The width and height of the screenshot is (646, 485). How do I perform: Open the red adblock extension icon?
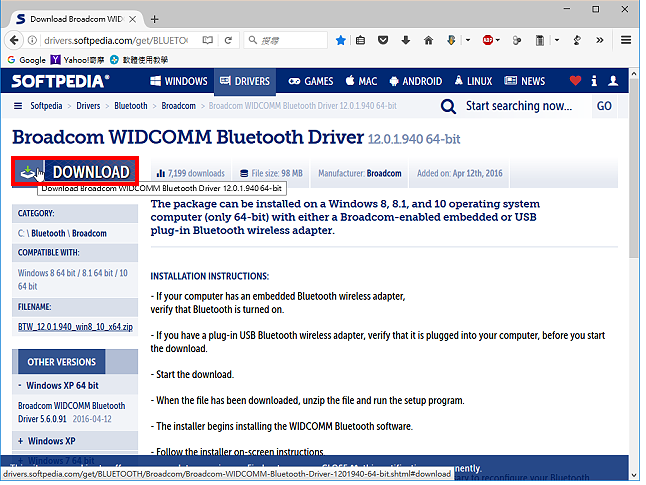pyautogui.click(x=488, y=40)
